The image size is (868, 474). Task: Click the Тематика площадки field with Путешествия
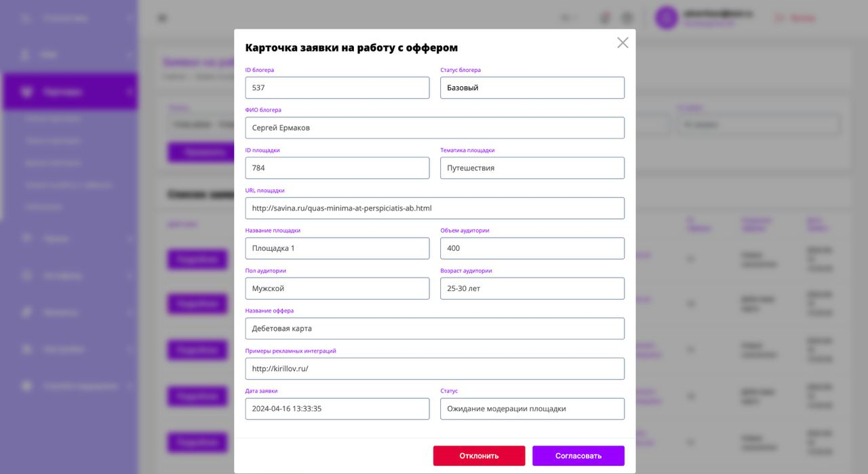point(532,168)
